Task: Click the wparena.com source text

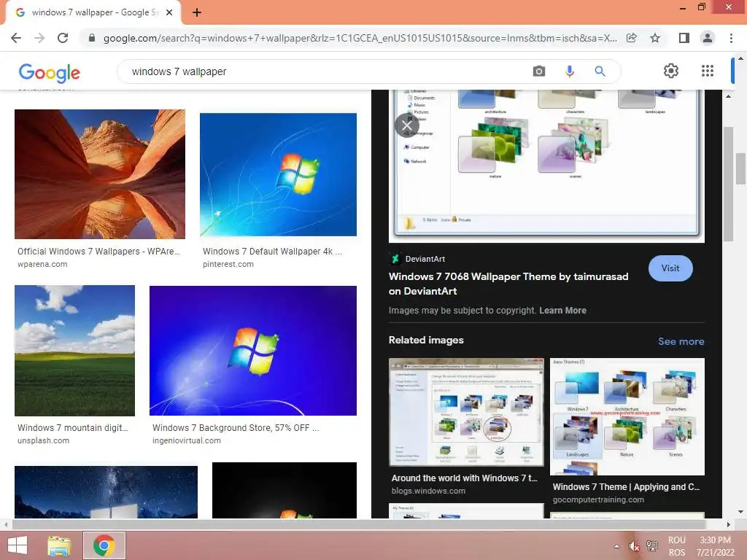Action: (42, 264)
